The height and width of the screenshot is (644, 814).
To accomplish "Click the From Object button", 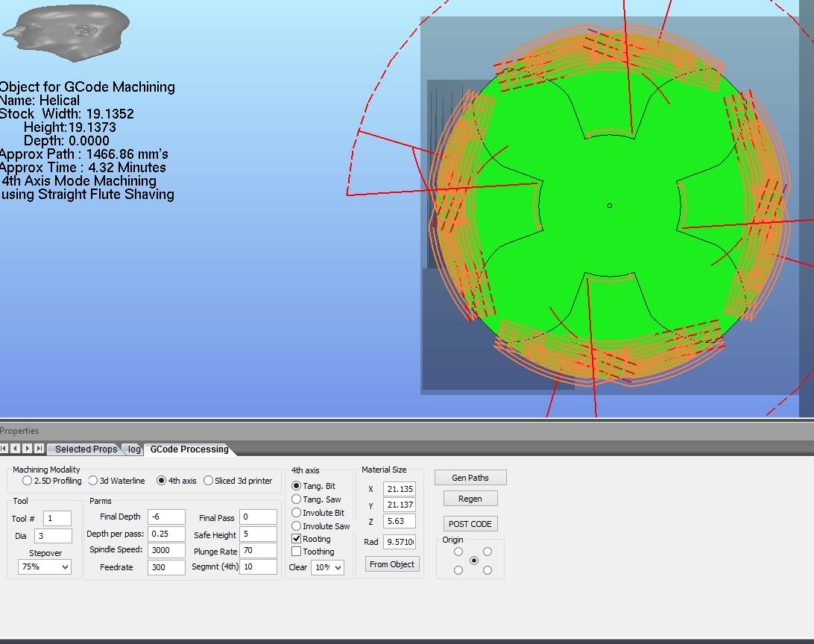I will tap(392, 564).
